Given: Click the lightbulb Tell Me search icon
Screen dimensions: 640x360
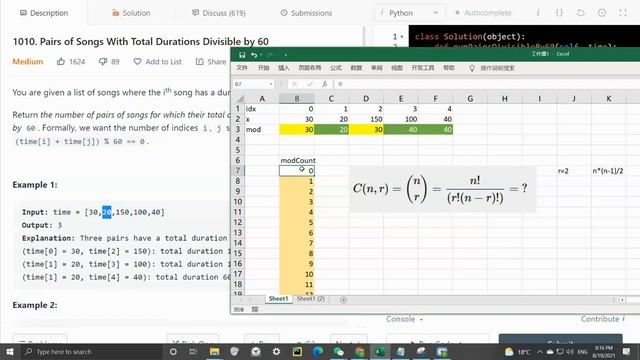Looking at the screenshot, I should 472,68.
